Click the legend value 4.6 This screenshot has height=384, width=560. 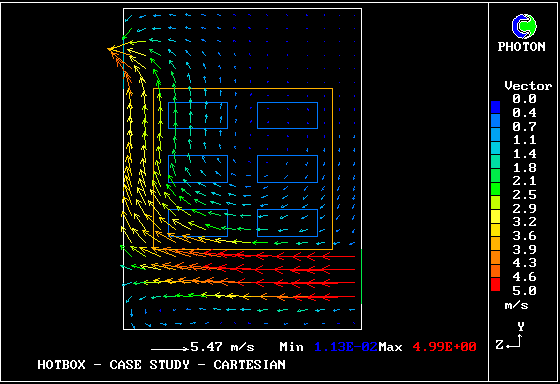click(x=524, y=277)
